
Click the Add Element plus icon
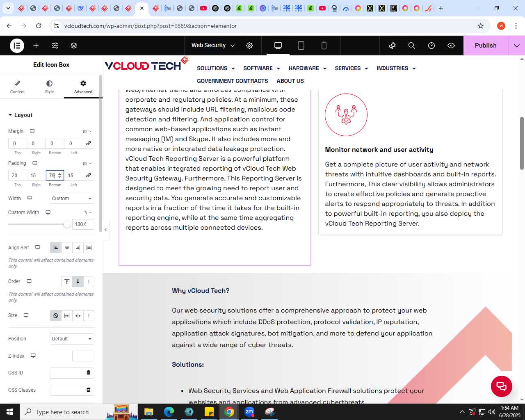[x=36, y=46]
